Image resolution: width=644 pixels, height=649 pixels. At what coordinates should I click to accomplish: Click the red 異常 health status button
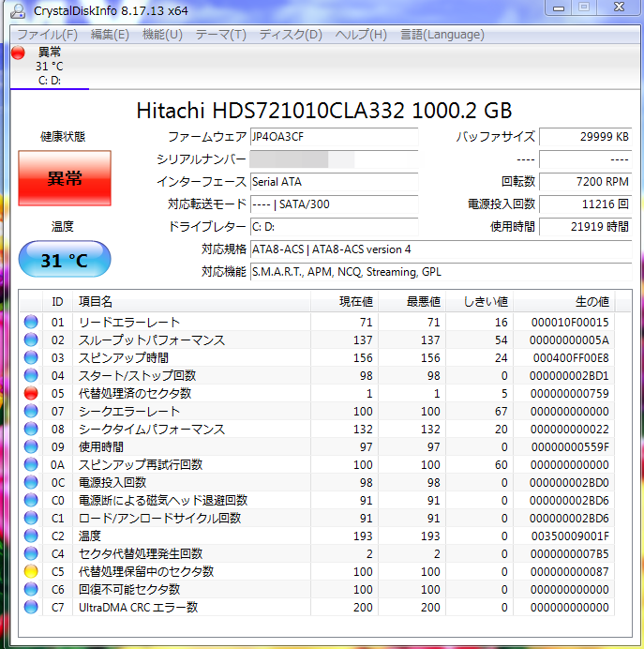65,178
